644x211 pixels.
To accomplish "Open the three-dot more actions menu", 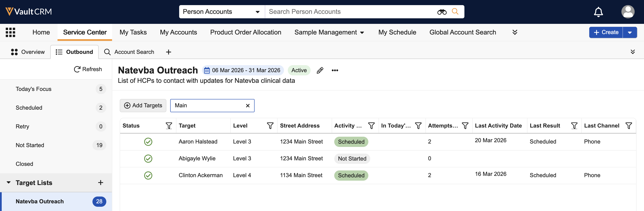I will coord(335,70).
